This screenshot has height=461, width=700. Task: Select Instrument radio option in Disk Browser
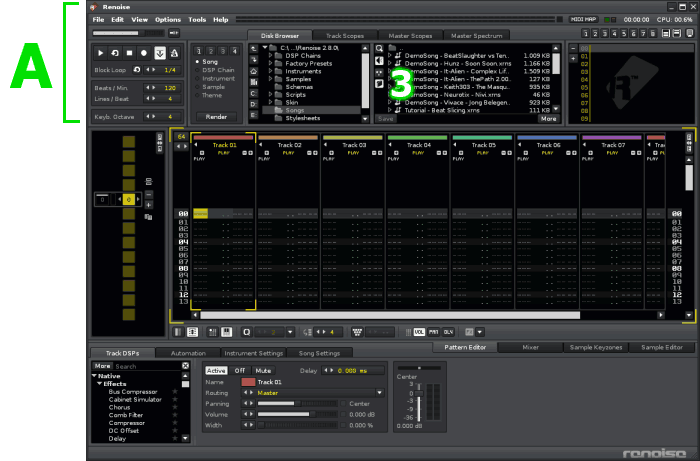click(215, 79)
